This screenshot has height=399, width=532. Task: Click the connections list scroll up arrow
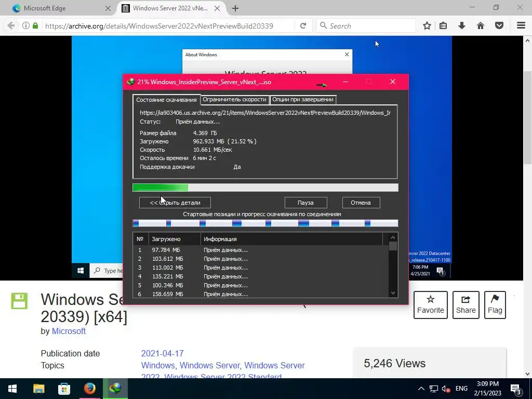click(x=393, y=237)
